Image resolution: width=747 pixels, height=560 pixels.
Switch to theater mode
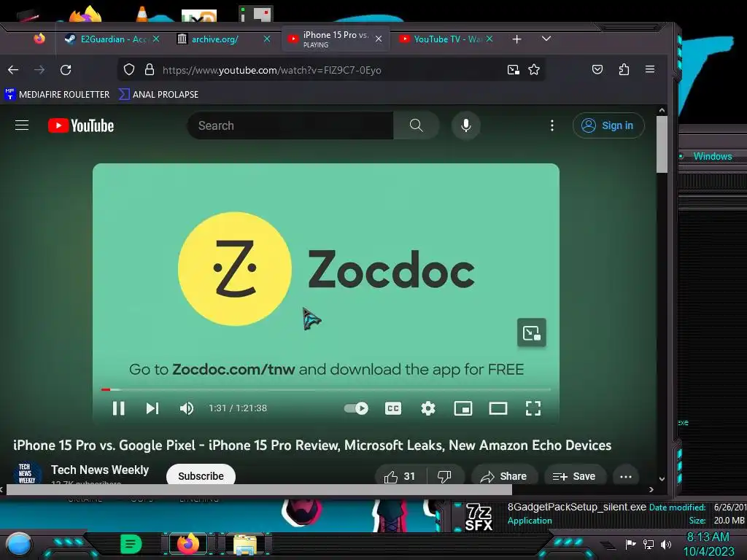pyautogui.click(x=498, y=408)
